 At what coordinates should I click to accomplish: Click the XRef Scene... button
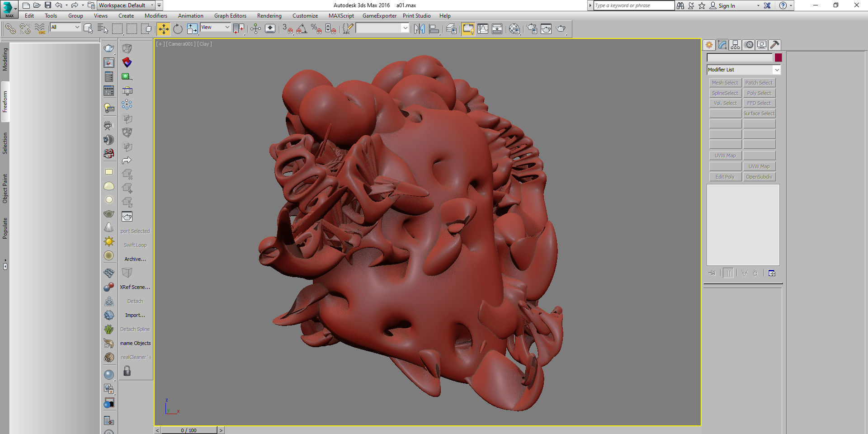coord(135,287)
